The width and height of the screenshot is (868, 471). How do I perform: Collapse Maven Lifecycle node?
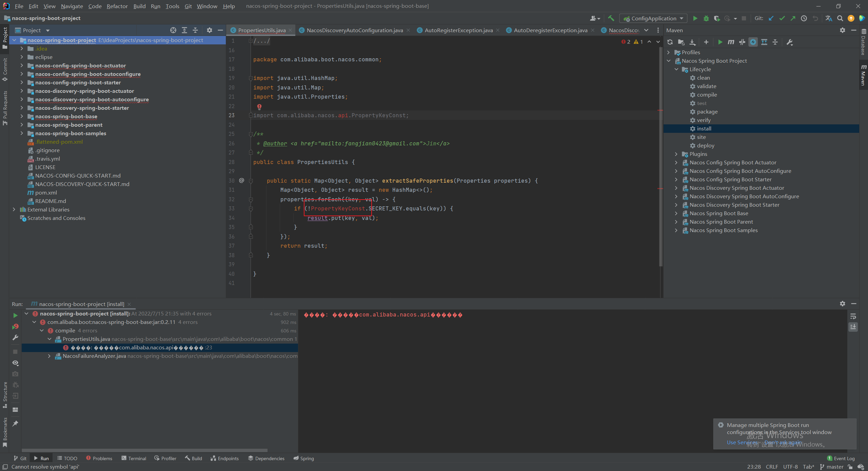point(676,69)
